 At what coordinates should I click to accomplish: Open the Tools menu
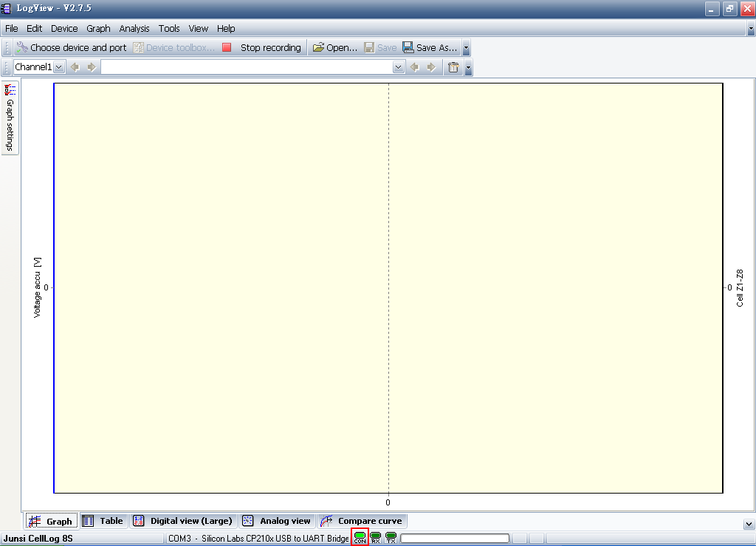click(169, 29)
